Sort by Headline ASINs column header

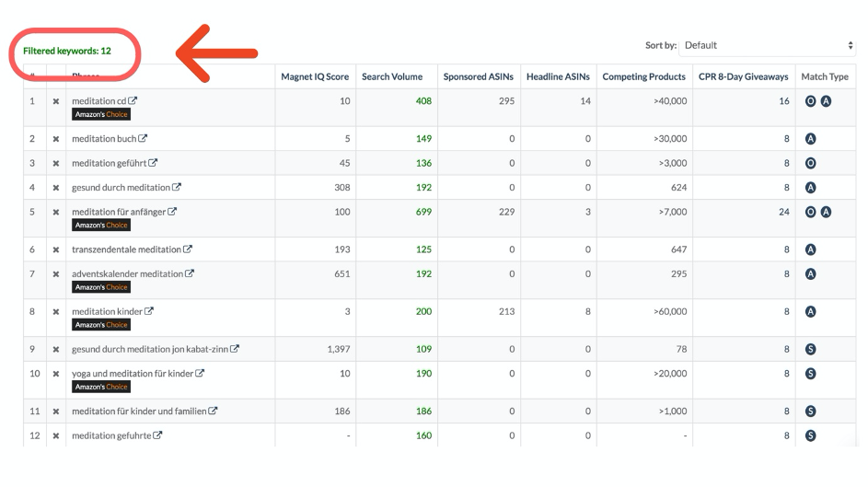pos(558,77)
